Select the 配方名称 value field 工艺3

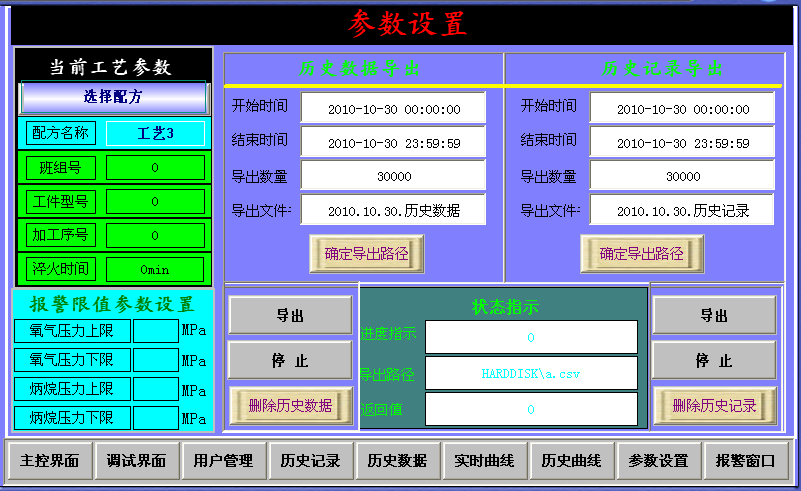point(155,134)
